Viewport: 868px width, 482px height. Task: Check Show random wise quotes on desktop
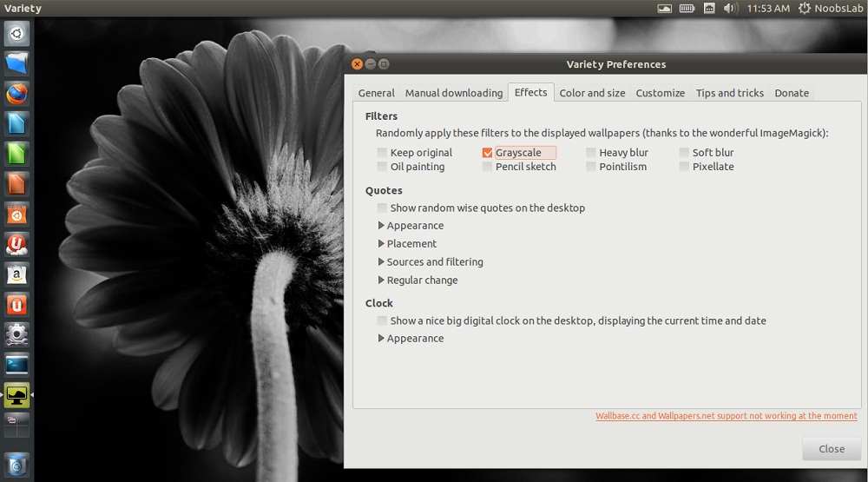tap(382, 208)
